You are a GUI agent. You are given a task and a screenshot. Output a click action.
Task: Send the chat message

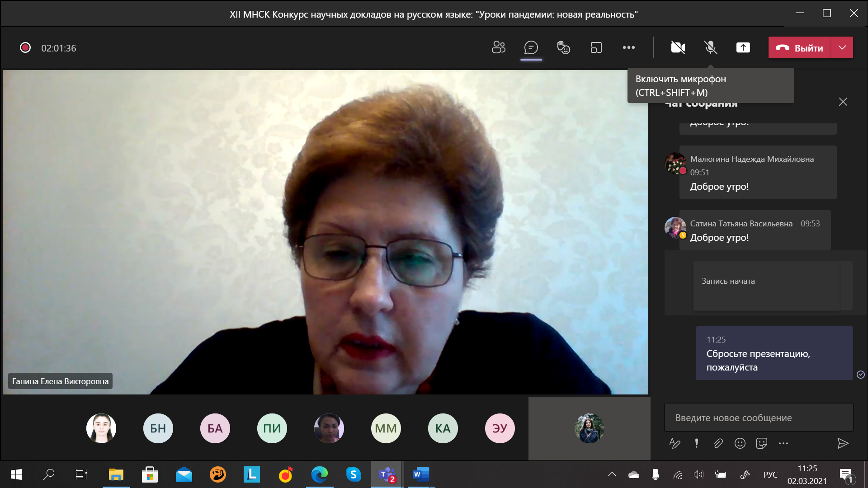coord(842,443)
